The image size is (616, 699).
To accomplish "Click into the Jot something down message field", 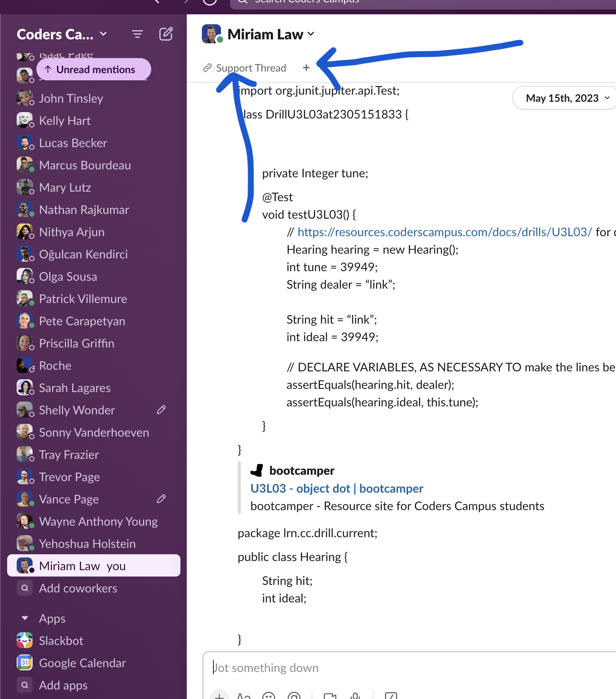I will tap(409, 668).
